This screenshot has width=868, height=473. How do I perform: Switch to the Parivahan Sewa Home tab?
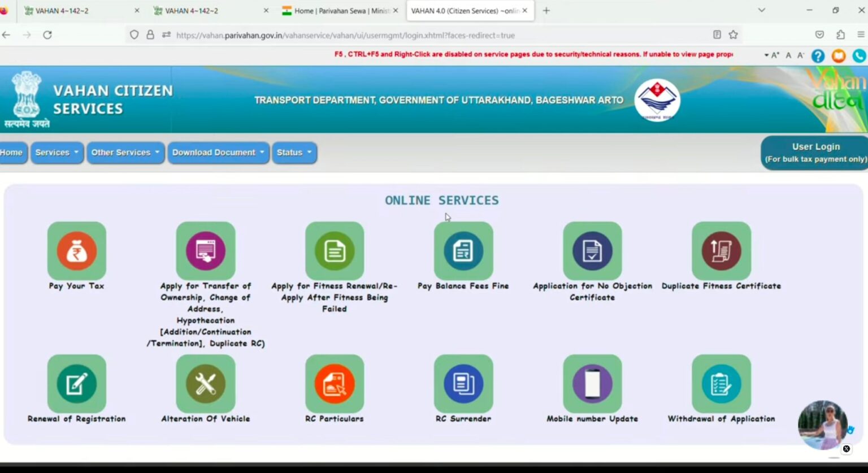pyautogui.click(x=341, y=11)
